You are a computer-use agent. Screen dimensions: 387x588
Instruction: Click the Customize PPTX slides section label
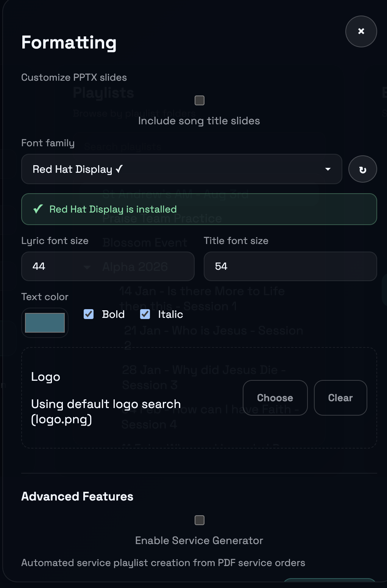(74, 77)
